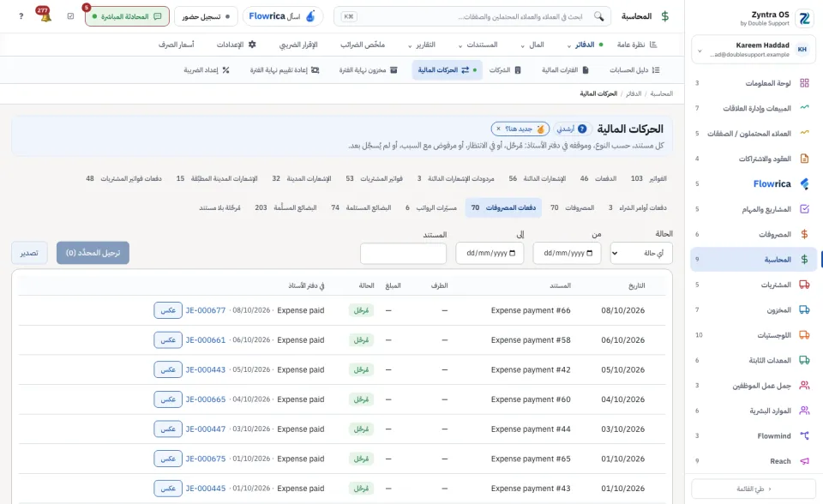The width and height of the screenshot is (823, 504).
Task: Open أسعار الصرف menu item
Action: tap(177, 45)
